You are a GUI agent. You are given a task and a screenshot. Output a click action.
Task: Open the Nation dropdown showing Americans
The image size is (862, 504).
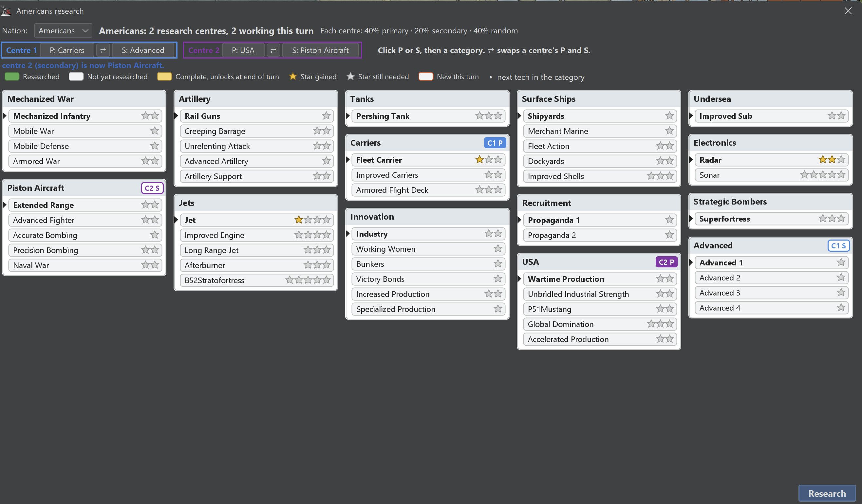tap(63, 31)
